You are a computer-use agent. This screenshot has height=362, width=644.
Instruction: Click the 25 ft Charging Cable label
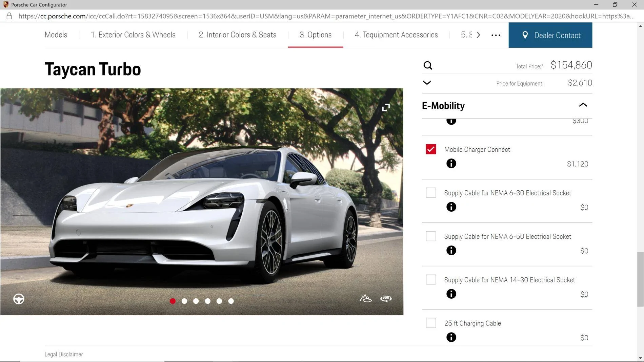pos(472,323)
